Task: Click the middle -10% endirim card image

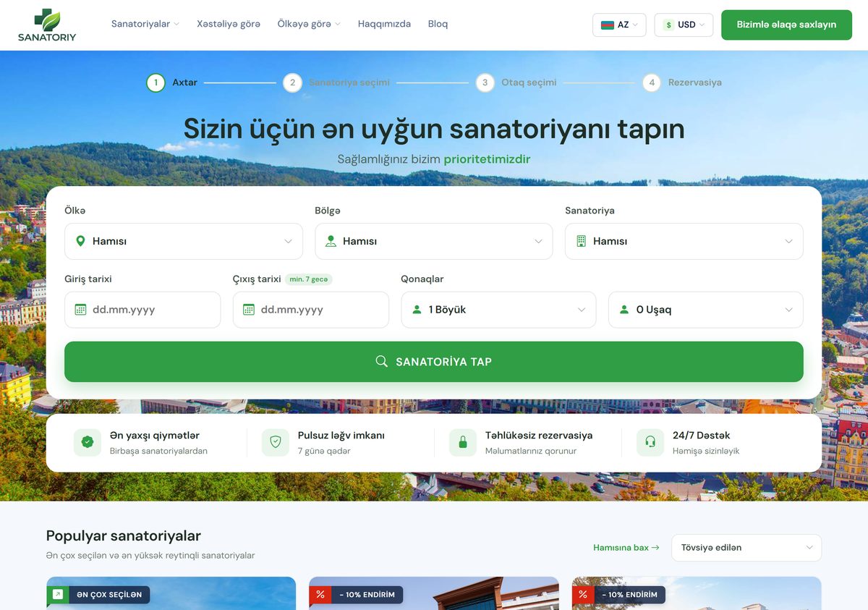Action: (x=434, y=593)
